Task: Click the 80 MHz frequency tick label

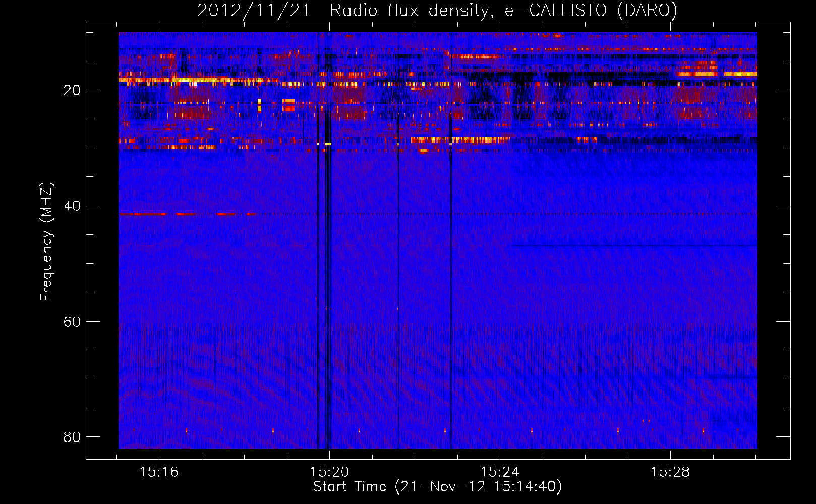Action: point(72,436)
